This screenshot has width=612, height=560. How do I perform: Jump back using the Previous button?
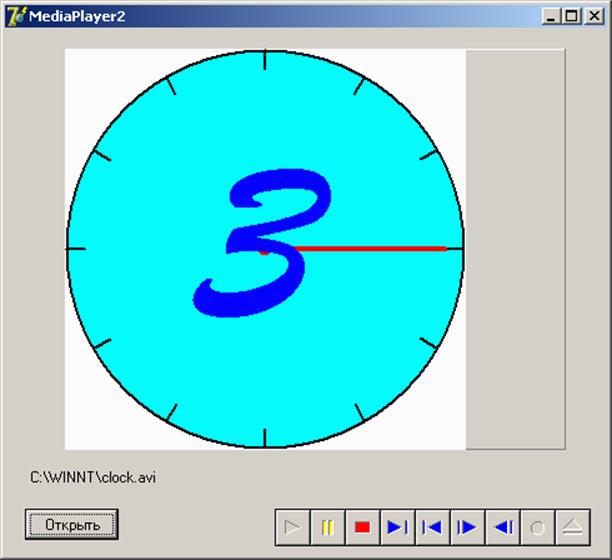(432, 527)
